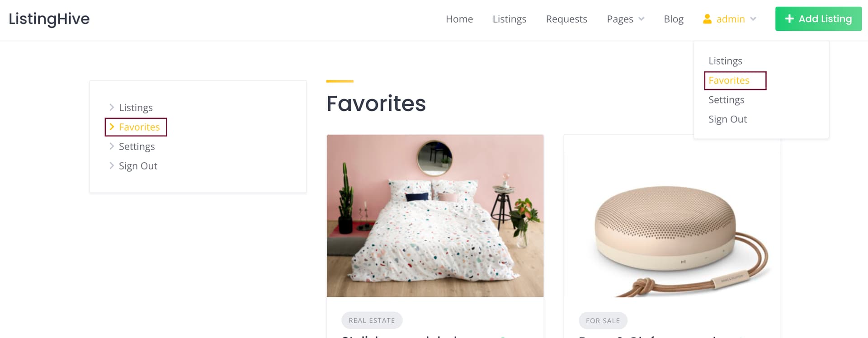868x338 pixels.
Task: Collapse the admin menu dropdown arrow
Action: pyautogui.click(x=753, y=19)
